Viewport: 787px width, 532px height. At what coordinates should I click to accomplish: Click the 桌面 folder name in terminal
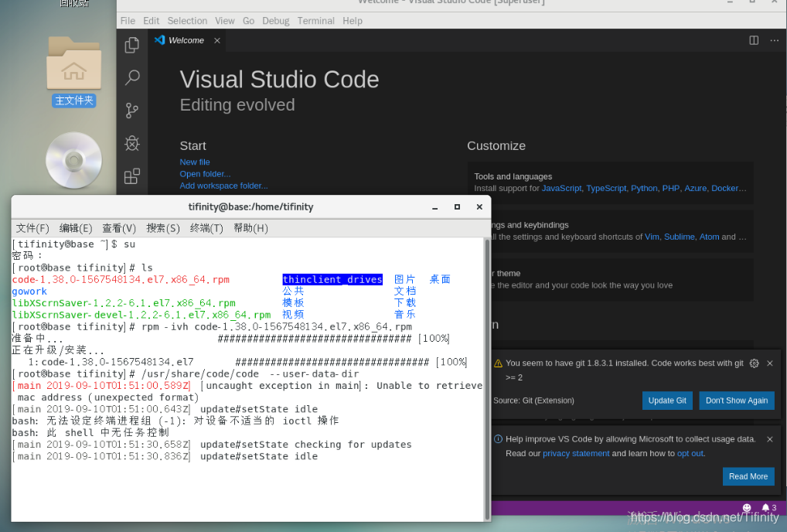click(440, 280)
